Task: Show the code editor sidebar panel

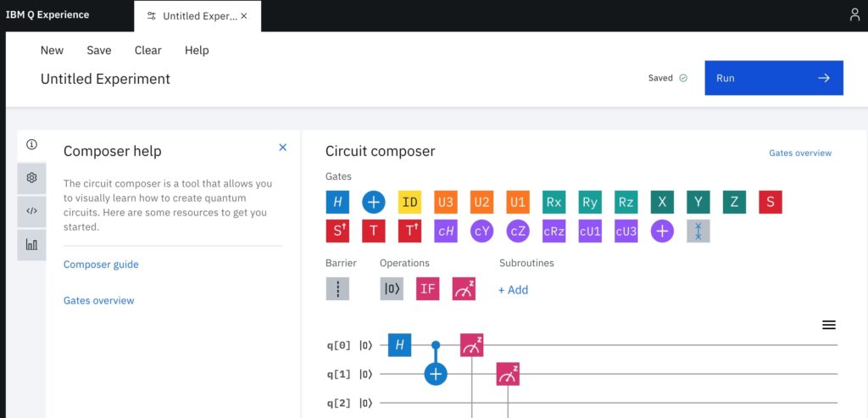Action: [31, 211]
